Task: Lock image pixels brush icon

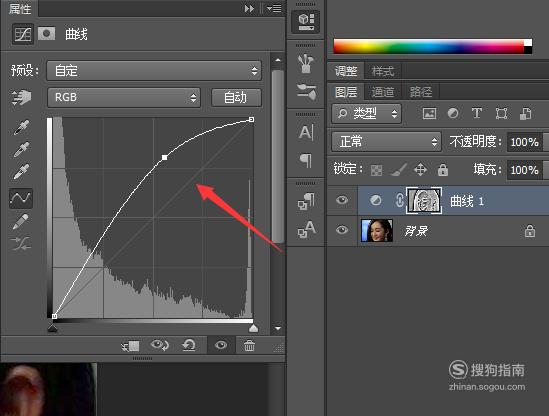Action: [398, 170]
